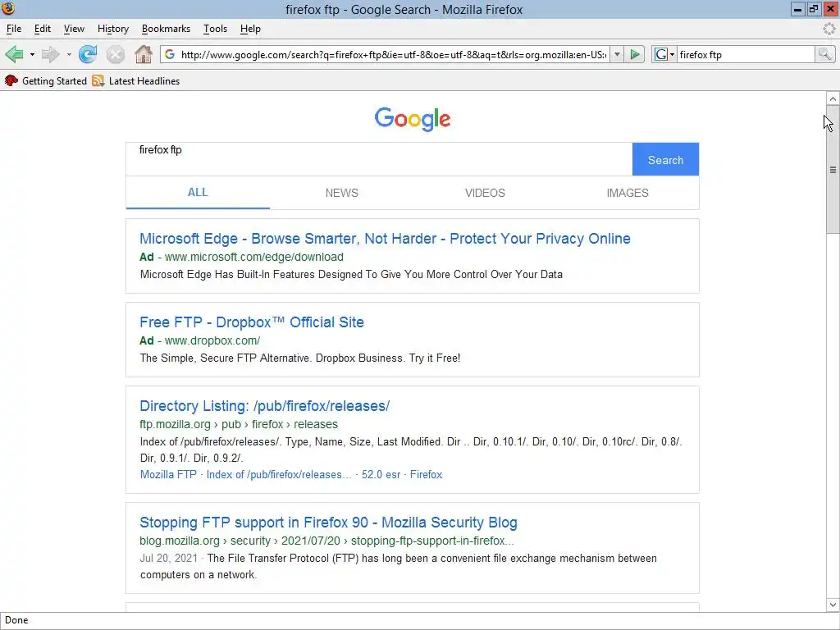The height and width of the screenshot is (630, 840).
Task: Open the View menu
Action: [x=74, y=29]
